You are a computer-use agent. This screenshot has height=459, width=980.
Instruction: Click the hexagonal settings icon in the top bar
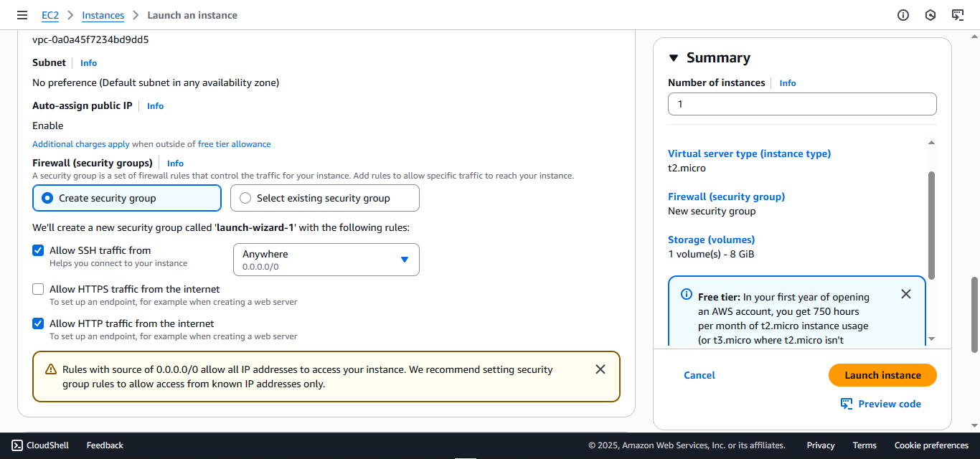tap(930, 14)
